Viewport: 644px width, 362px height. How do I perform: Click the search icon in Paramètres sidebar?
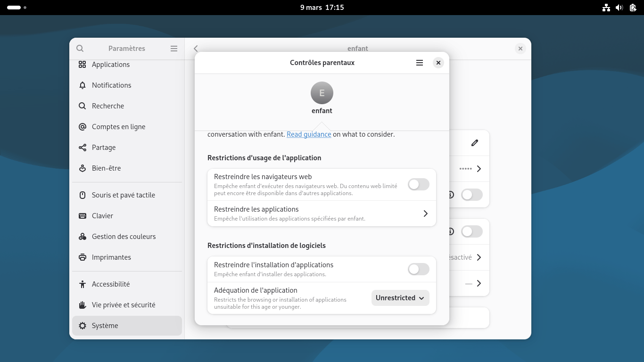point(80,49)
